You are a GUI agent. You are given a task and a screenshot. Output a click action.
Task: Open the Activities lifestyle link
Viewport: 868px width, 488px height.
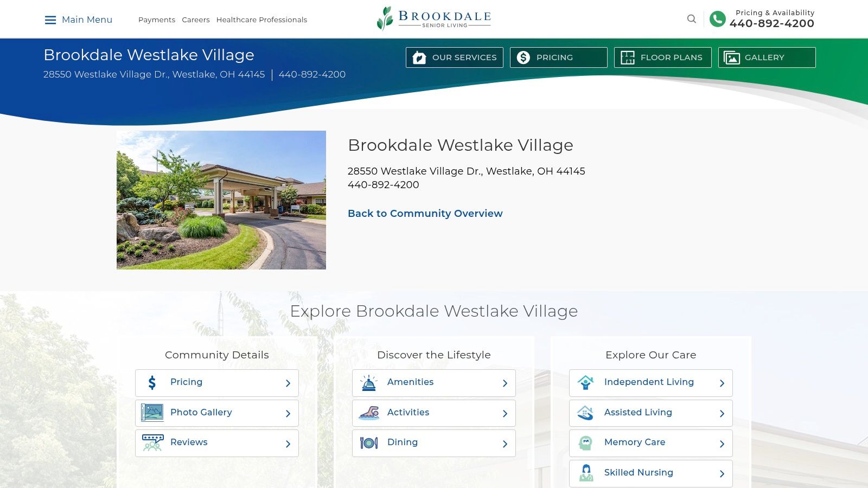[x=408, y=413]
